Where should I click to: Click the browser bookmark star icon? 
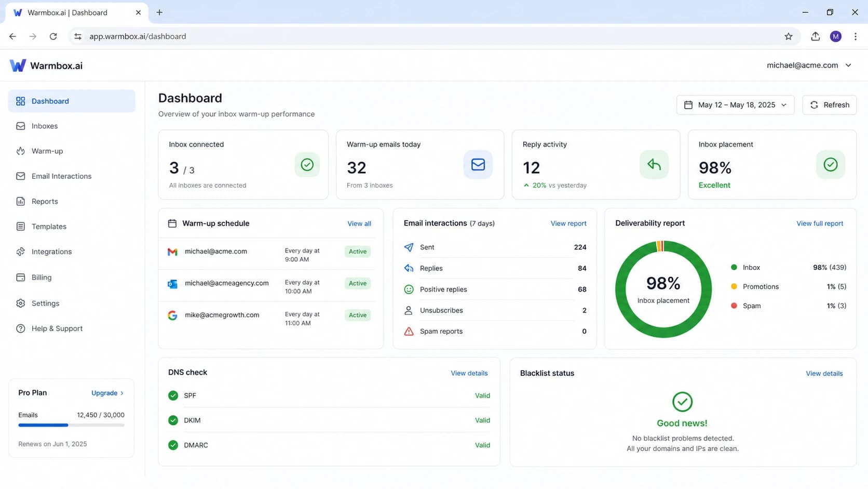789,36
